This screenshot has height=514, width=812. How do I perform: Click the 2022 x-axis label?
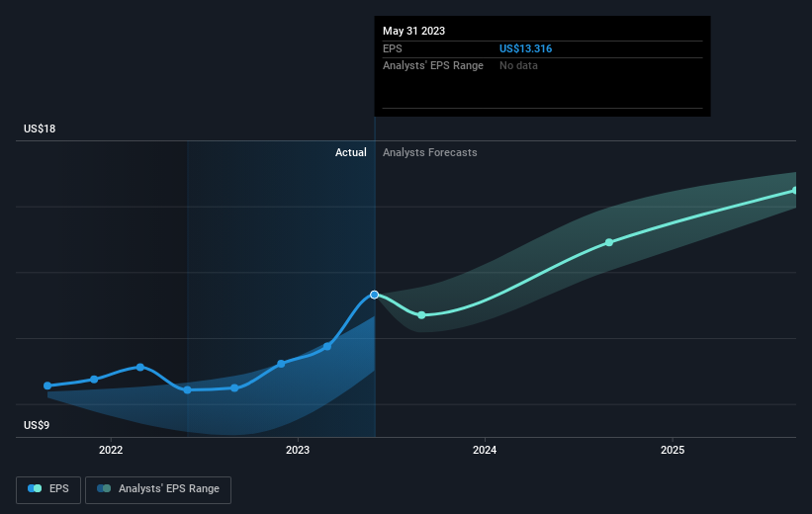111,450
